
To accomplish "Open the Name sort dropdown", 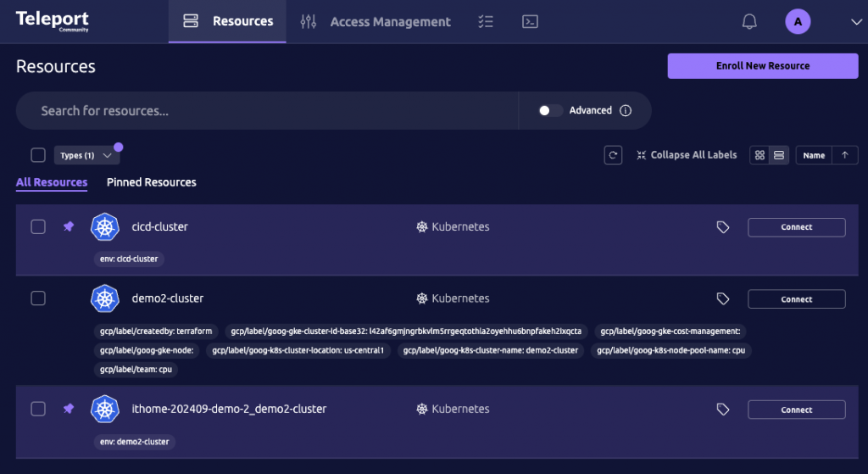I will point(814,155).
